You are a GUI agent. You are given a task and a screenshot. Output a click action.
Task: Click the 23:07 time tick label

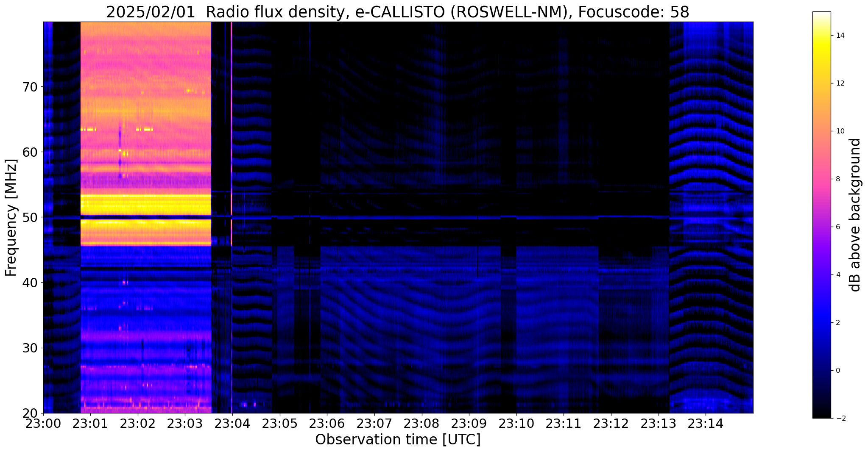pyautogui.click(x=374, y=423)
